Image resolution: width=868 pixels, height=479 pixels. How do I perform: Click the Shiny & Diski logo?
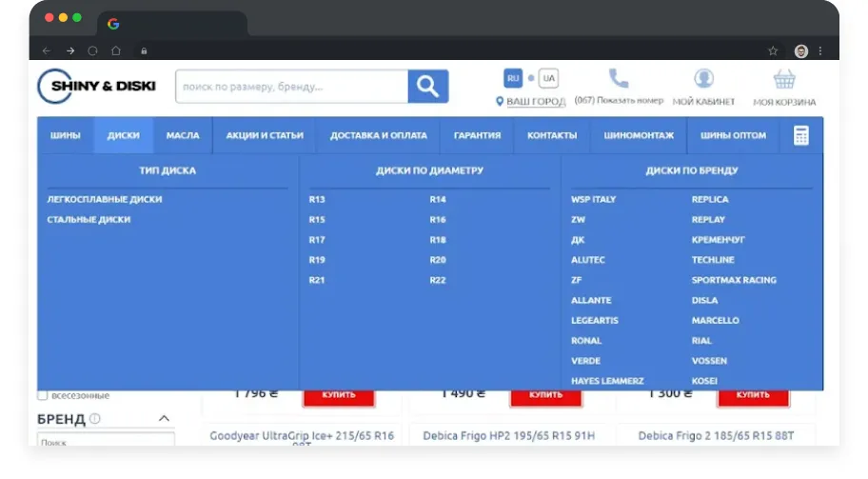[x=97, y=86]
